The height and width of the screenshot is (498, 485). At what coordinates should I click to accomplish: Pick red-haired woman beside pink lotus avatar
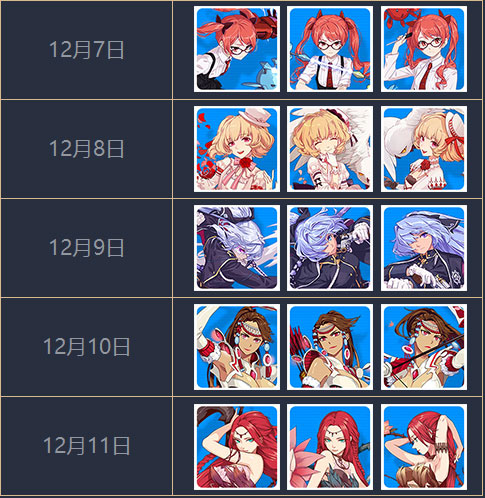(x=330, y=447)
